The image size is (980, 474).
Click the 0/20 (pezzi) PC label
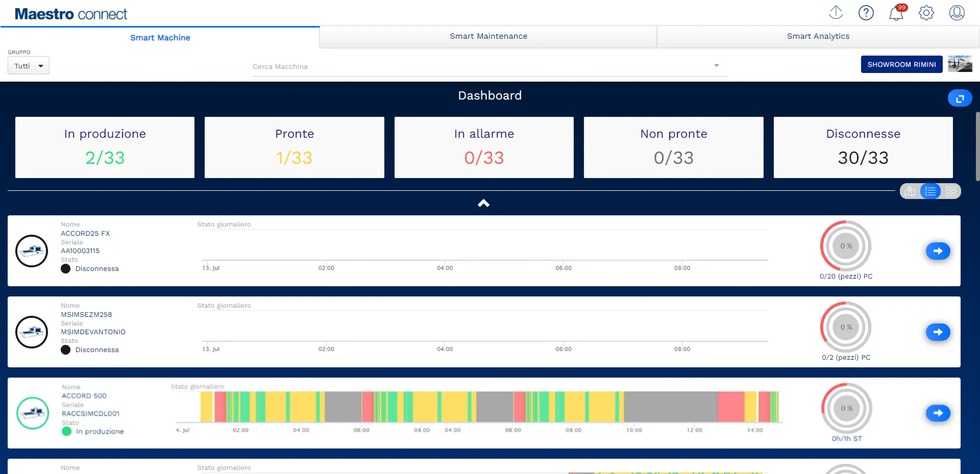[846, 277]
